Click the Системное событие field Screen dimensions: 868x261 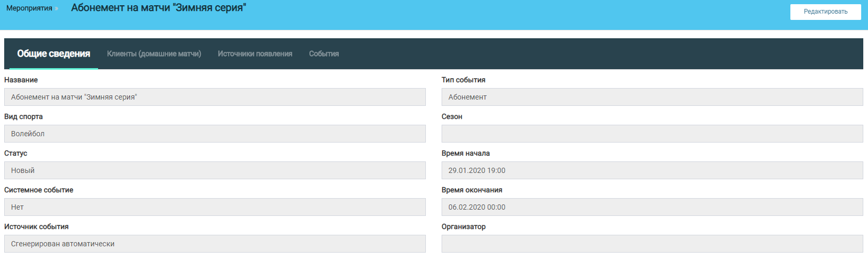pos(215,207)
